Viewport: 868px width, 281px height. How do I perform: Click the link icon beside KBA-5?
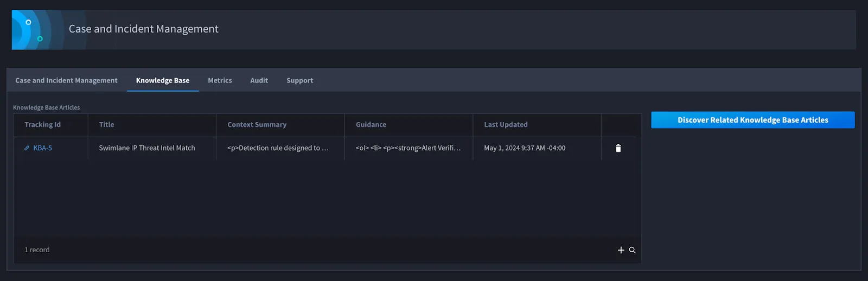point(27,148)
